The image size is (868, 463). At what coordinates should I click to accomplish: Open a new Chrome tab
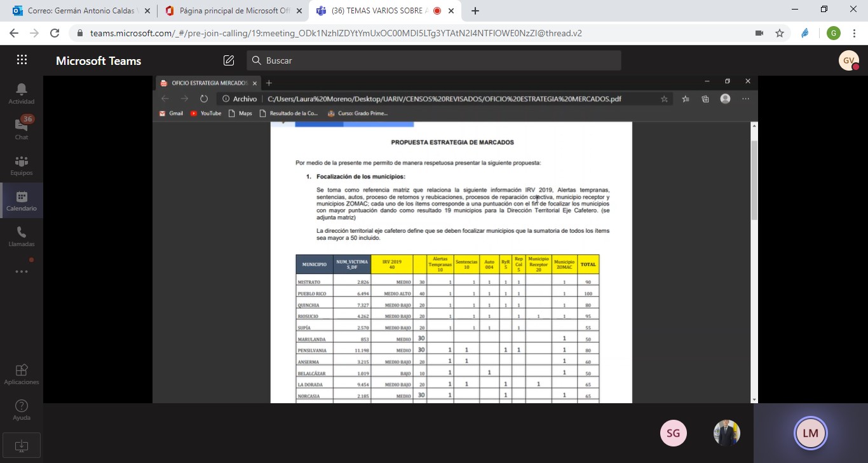tap(475, 11)
